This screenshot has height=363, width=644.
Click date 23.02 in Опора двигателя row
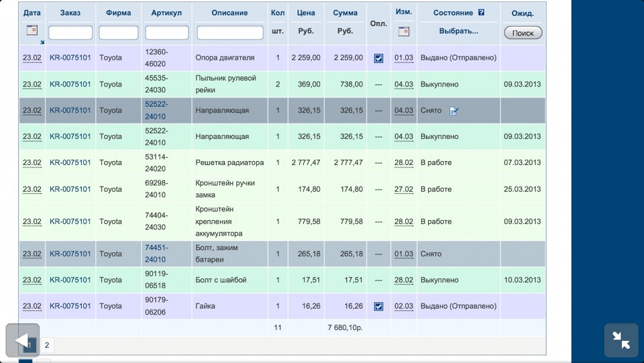click(32, 58)
